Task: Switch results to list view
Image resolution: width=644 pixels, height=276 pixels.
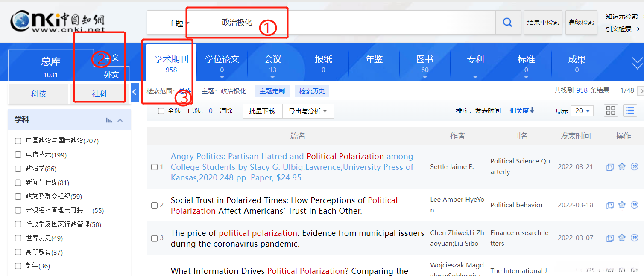Action: (x=629, y=111)
